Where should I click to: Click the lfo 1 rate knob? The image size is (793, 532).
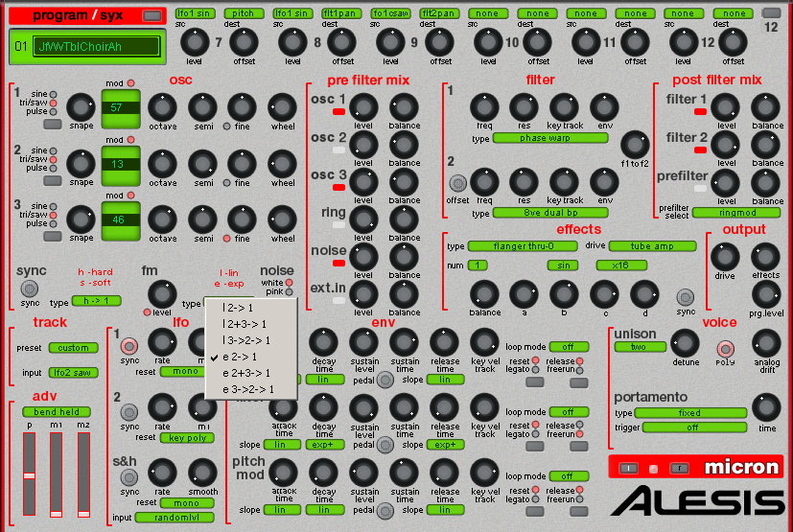tap(162, 342)
